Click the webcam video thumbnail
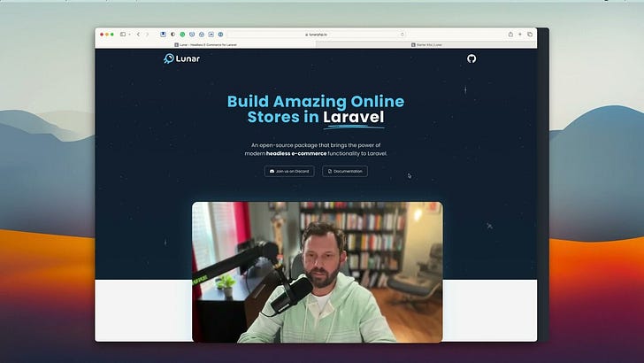The height and width of the screenshot is (363, 644). pyautogui.click(x=317, y=272)
